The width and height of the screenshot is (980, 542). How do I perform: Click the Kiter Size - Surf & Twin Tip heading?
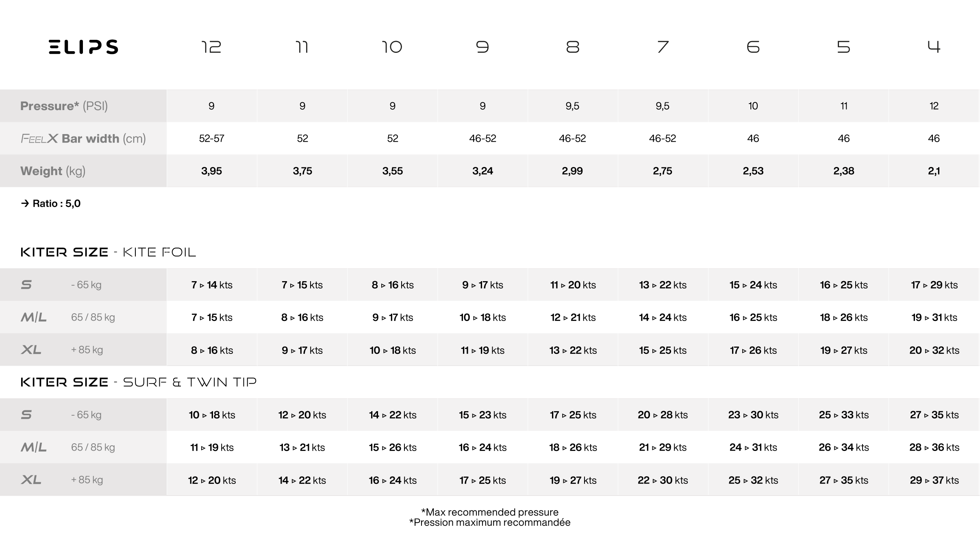tap(138, 382)
